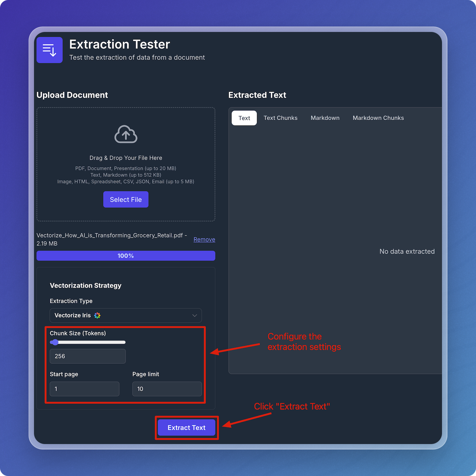476x476 pixels.
Task: Click the cloud upload icon
Action: click(126, 134)
